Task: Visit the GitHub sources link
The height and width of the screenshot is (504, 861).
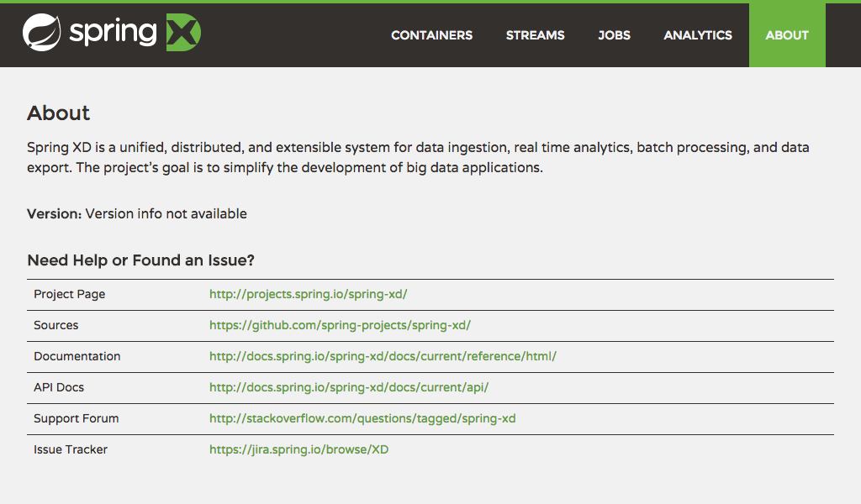Action: pos(340,325)
